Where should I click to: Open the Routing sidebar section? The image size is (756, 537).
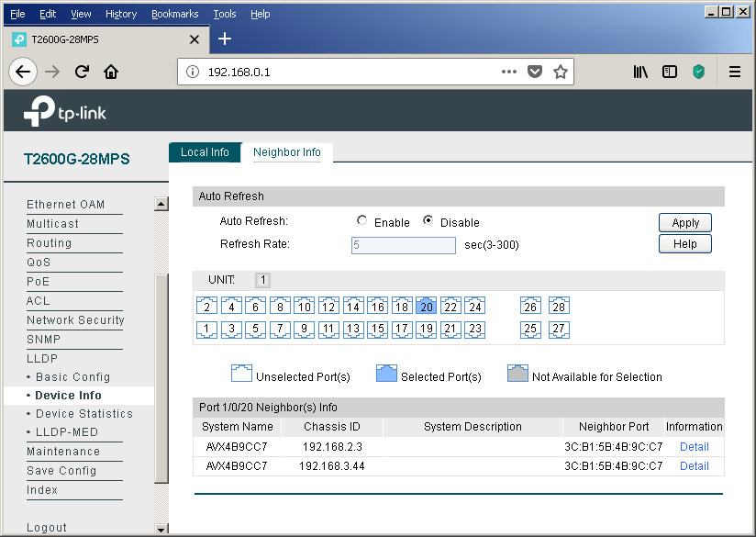point(50,243)
